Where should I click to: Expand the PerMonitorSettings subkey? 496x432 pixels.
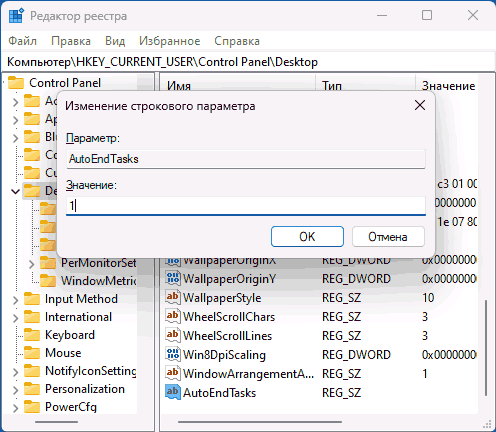pyautogui.click(x=32, y=264)
